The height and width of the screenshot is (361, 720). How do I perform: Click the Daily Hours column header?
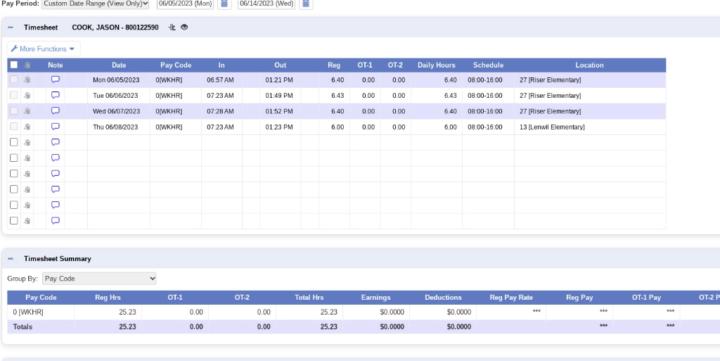coord(436,65)
